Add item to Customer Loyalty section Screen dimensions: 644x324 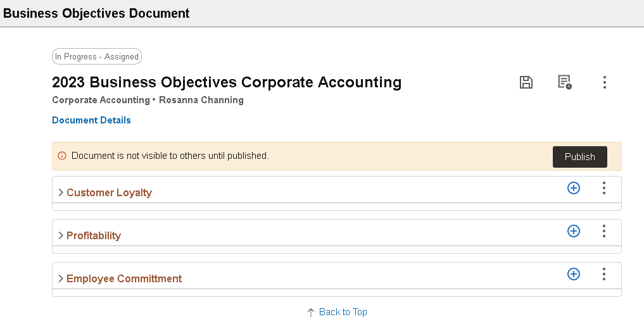574,188
